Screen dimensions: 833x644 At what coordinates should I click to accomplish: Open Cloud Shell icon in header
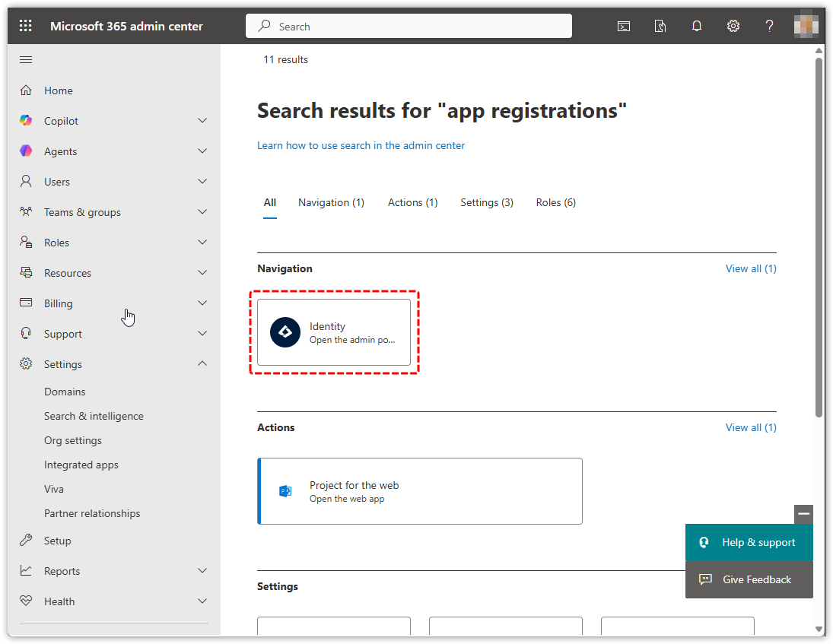623,26
